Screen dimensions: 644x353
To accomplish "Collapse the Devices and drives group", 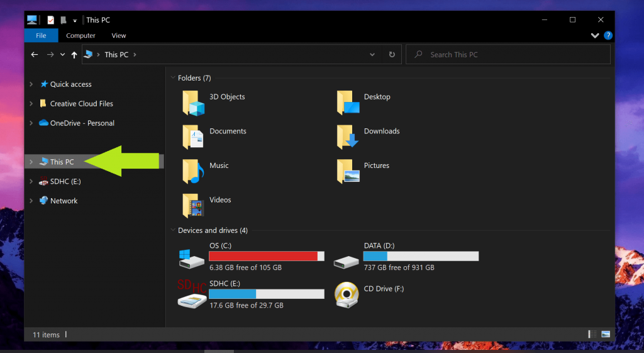I will coord(172,230).
